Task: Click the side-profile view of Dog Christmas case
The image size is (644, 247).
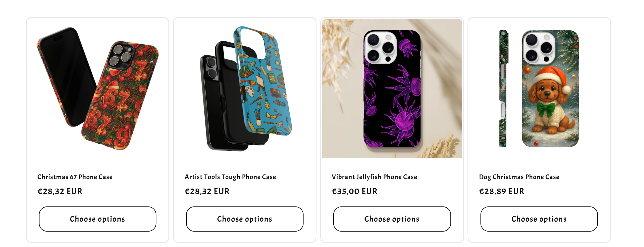Action: [x=503, y=88]
